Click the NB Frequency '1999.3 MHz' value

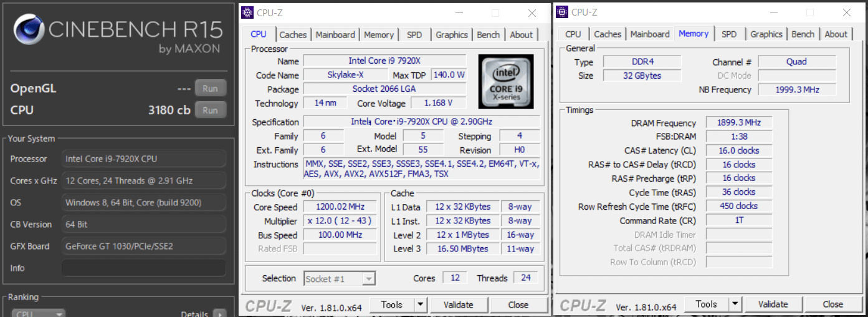coord(797,90)
